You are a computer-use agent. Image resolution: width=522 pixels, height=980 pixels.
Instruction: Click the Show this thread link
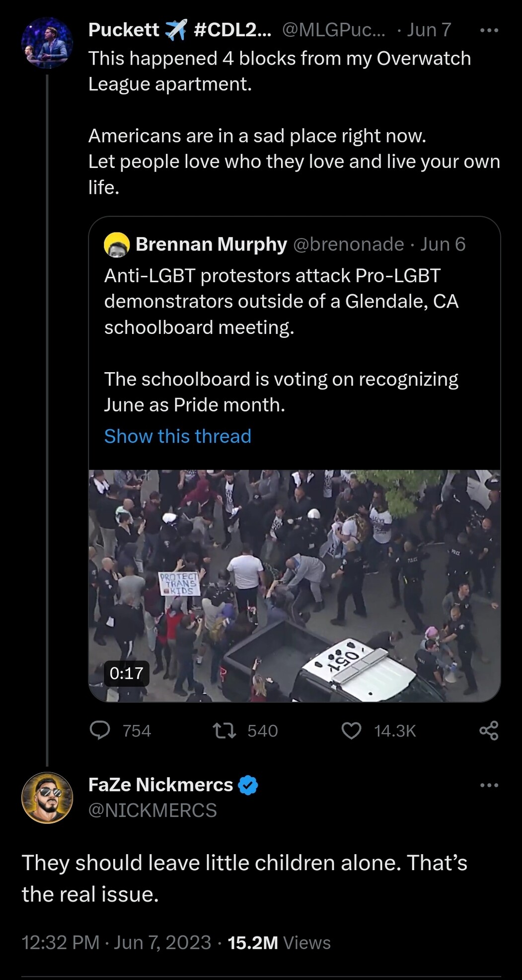pos(178,436)
